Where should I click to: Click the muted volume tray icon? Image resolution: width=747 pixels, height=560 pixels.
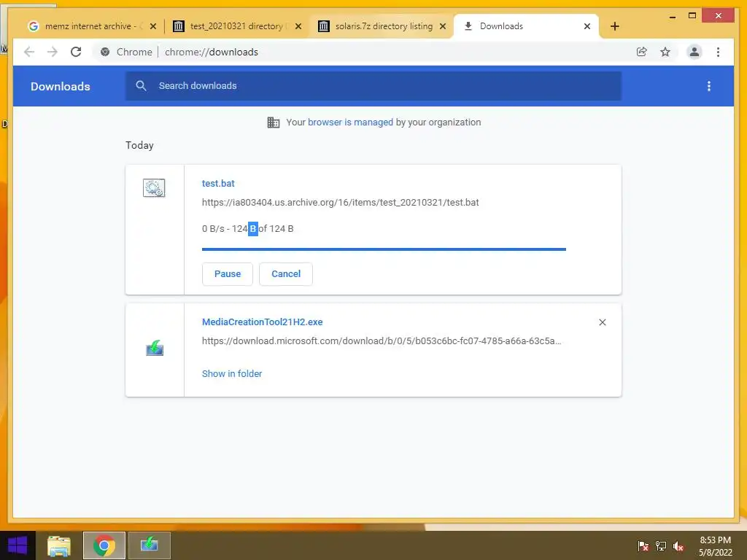pyautogui.click(x=678, y=545)
